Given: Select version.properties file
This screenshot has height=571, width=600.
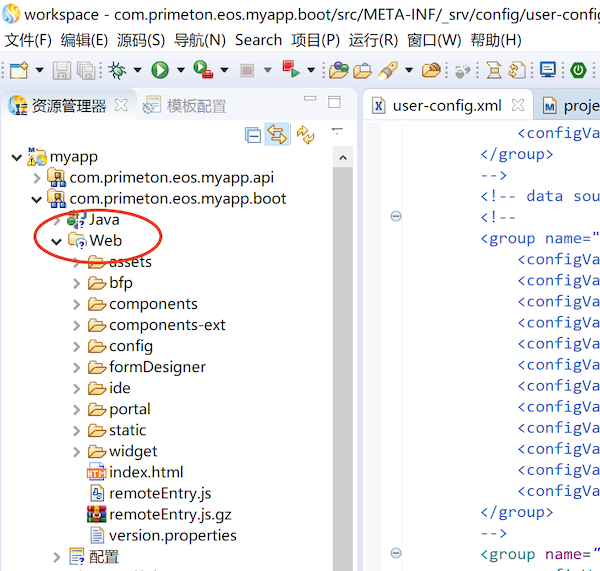Looking at the screenshot, I should 172,535.
